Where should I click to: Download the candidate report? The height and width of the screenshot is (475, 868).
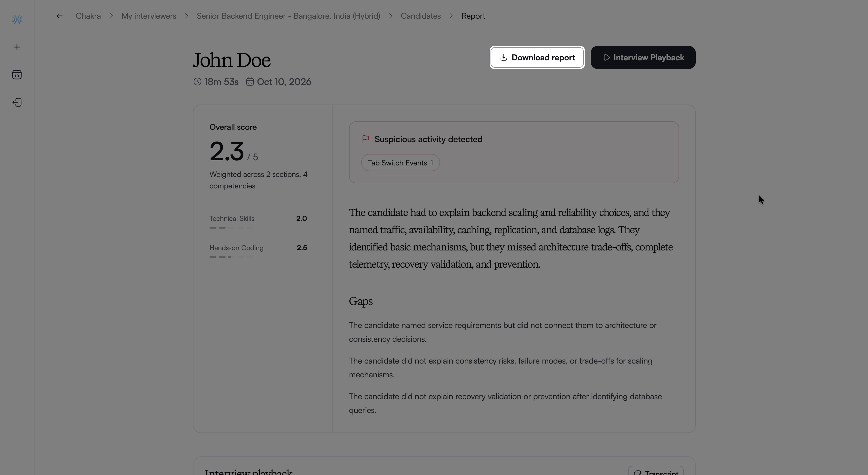pyautogui.click(x=537, y=58)
